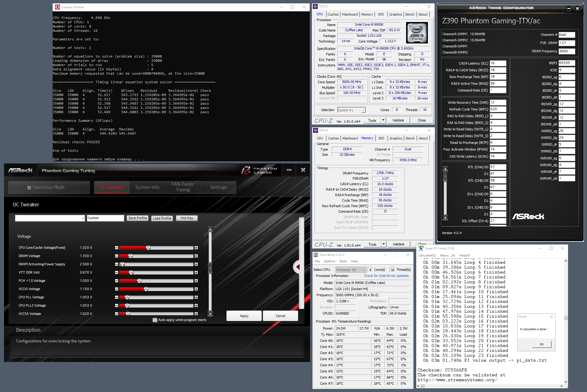The image size is (587, 392).
Task: Click minus icon on CPU PLL Voltage row
Action: [x=116, y=297]
